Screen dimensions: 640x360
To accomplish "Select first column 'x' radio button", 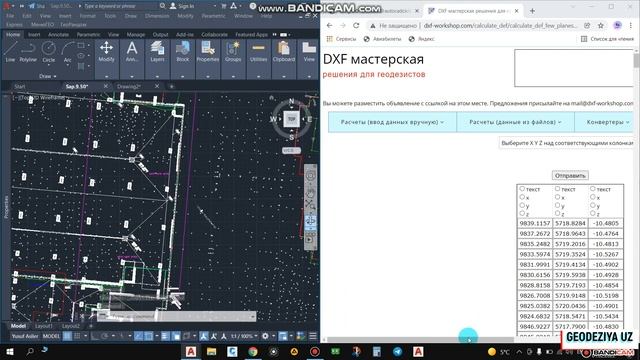I will point(522,197).
